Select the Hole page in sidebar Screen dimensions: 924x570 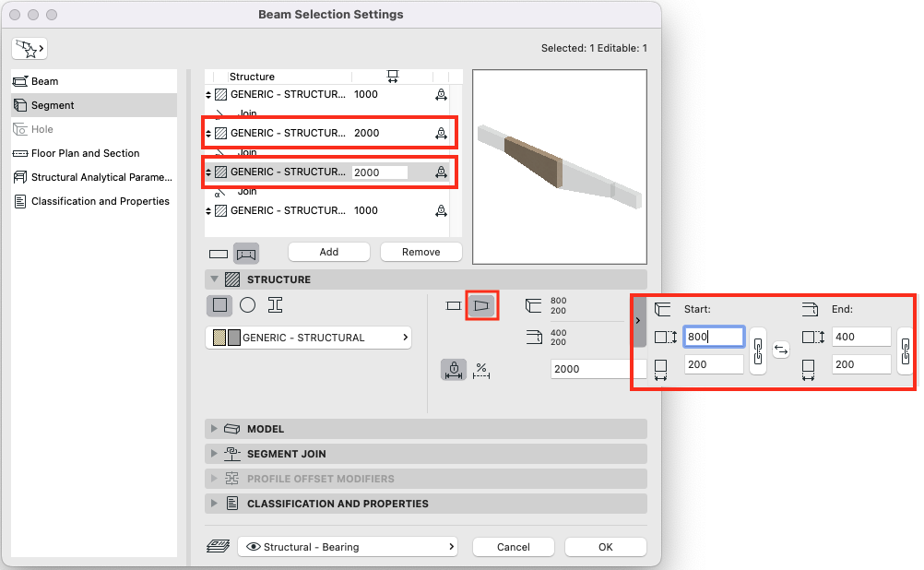click(x=94, y=129)
